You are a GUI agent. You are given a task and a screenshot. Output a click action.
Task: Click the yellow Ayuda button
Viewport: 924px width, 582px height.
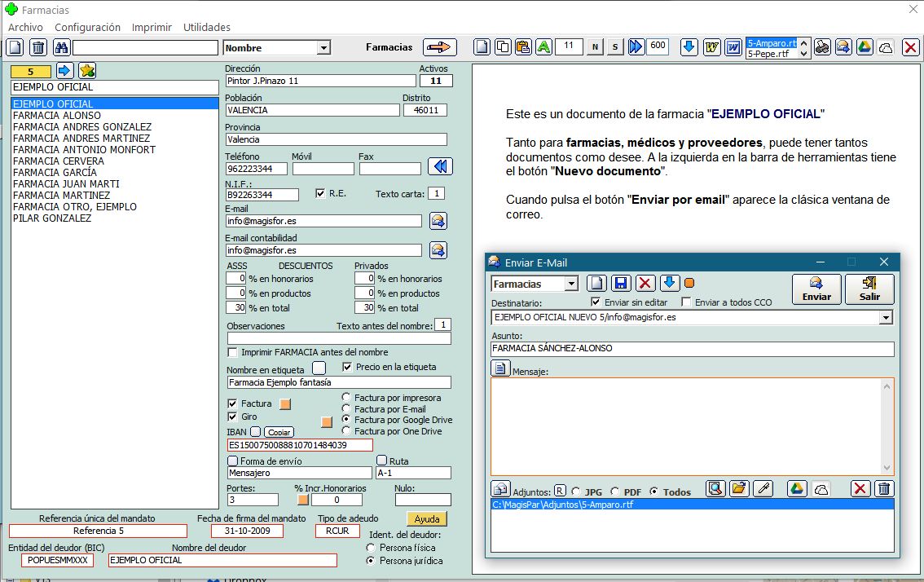(x=427, y=518)
